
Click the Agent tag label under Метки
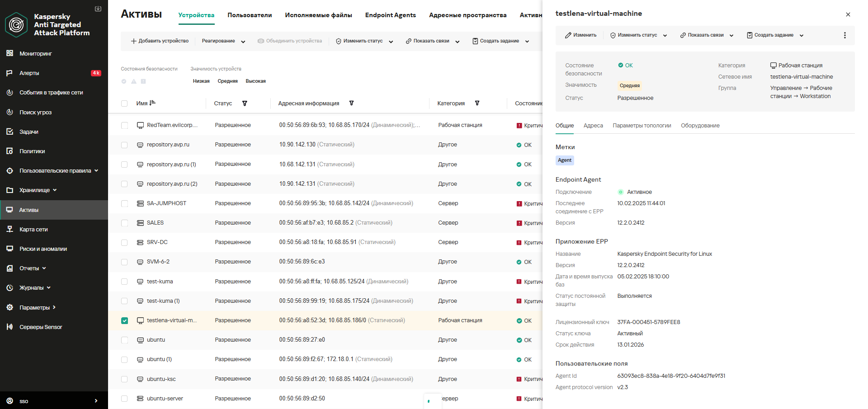(x=564, y=160)
